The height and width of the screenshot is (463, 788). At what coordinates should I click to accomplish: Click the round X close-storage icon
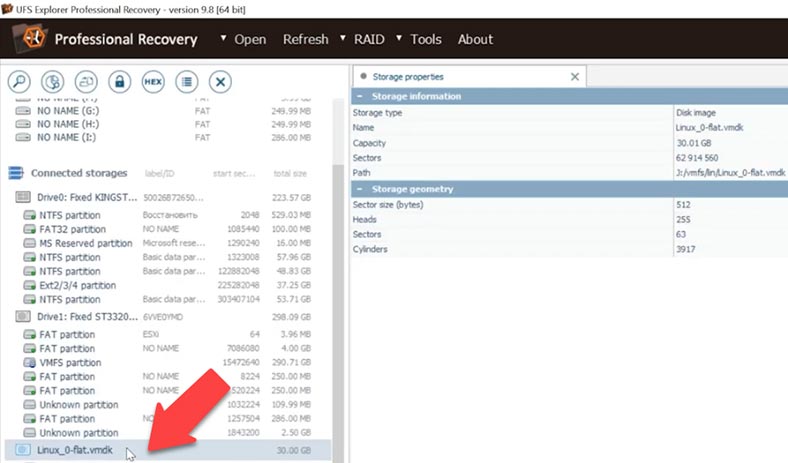click(x=220, y=81)
